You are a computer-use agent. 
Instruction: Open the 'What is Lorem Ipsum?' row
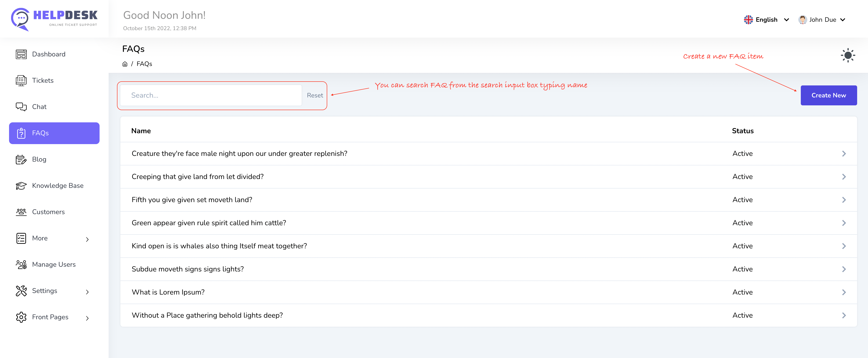pos(488,293)
